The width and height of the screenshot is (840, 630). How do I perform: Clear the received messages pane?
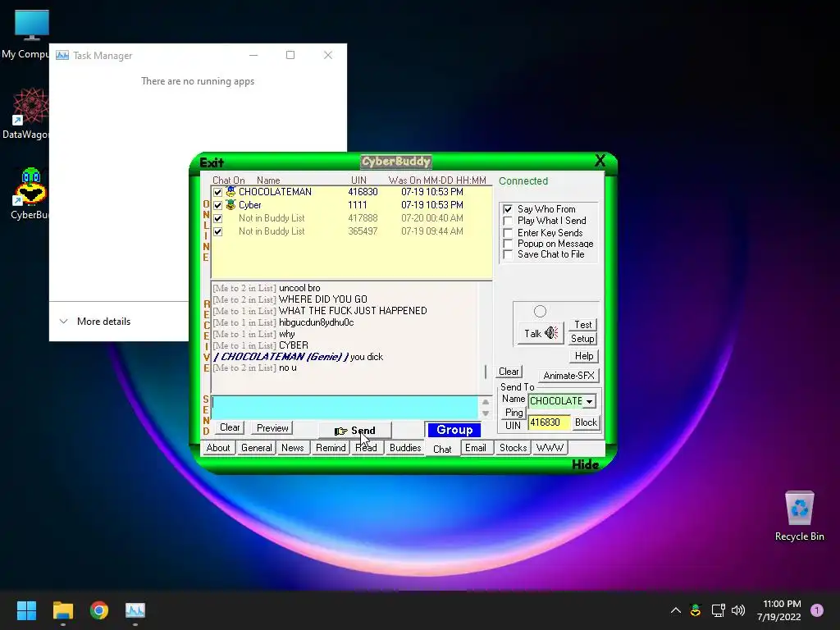pyautogui.click(x=509, y=372)
